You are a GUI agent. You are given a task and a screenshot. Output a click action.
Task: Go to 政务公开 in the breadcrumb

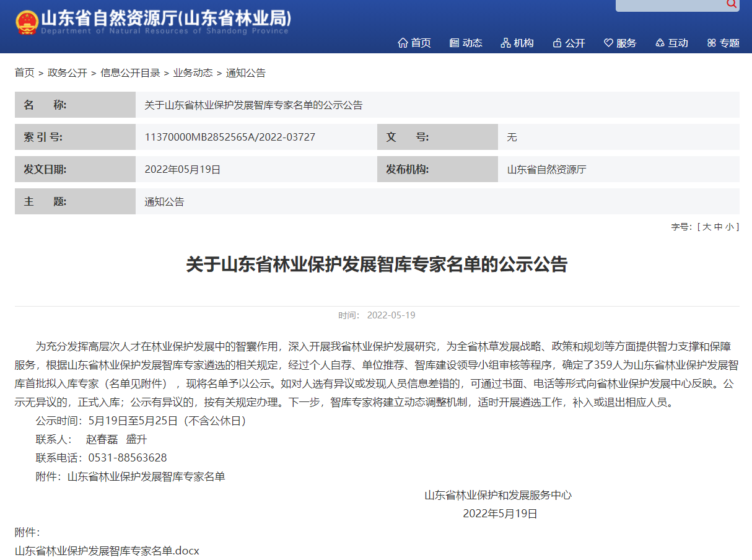(68, 73)
